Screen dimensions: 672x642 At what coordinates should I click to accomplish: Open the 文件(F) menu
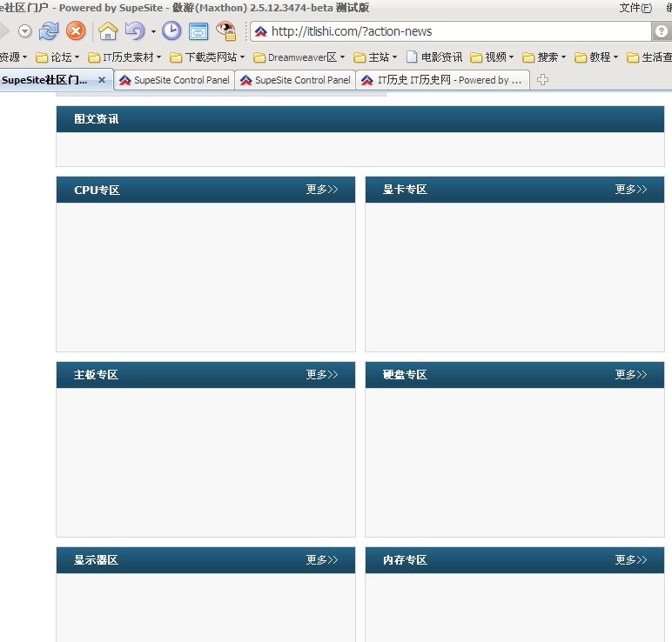(635, 8)
